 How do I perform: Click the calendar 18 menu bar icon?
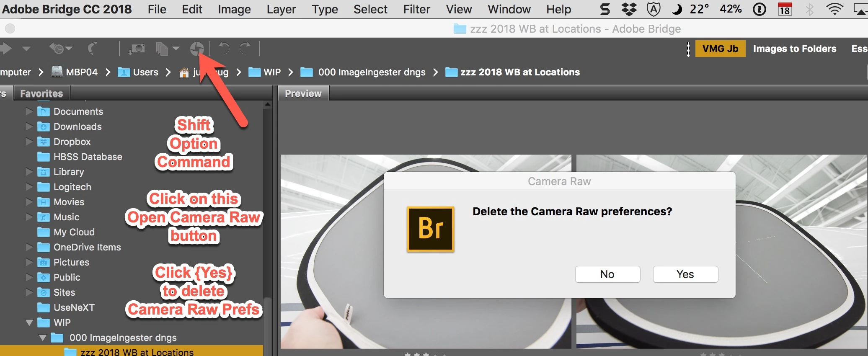pos(785,9)
